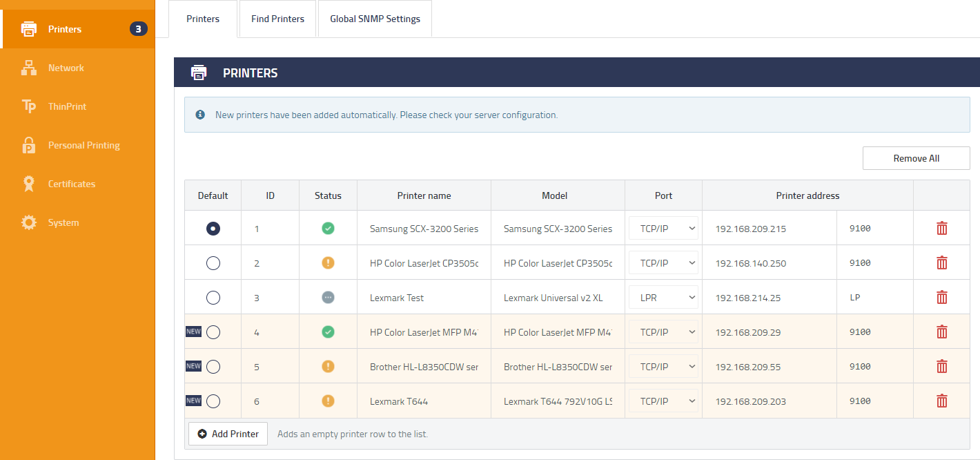Switch to the Printers tab

(x=203, y=19)
